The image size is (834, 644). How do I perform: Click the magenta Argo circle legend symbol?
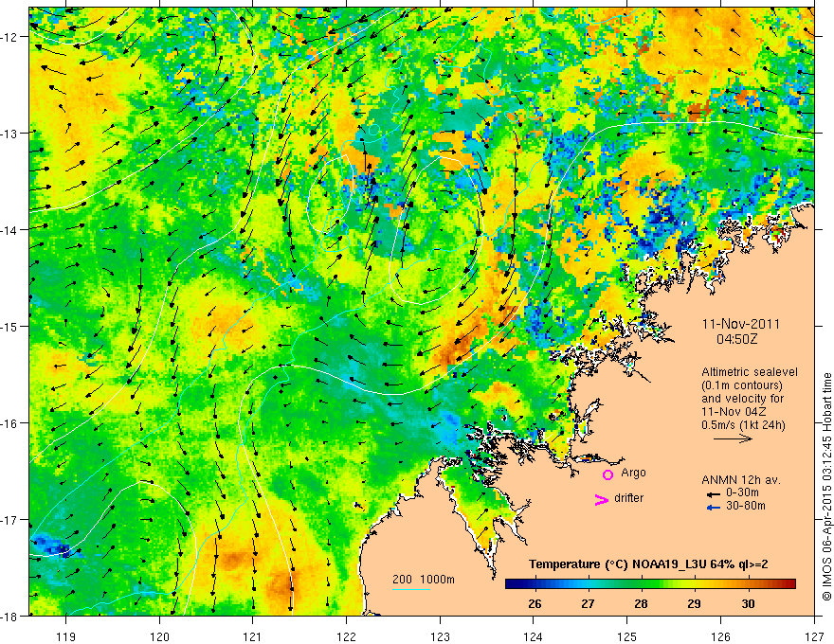pyautogui.click(x=607, y=474)
